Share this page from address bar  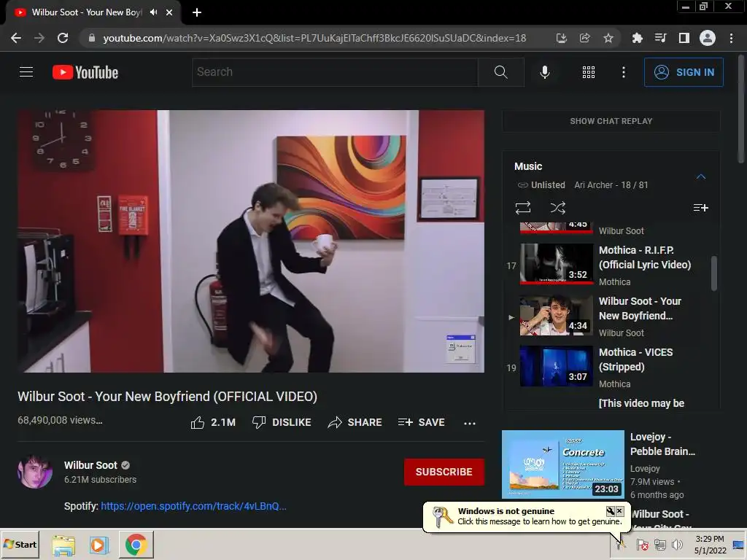[584, 38]
